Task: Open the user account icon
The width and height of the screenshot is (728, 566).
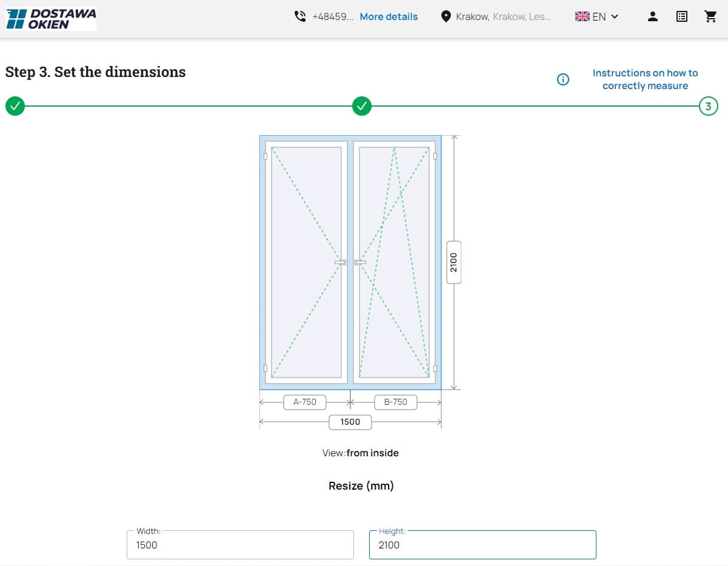Action: pyautogui.click(x=653, y=16)
